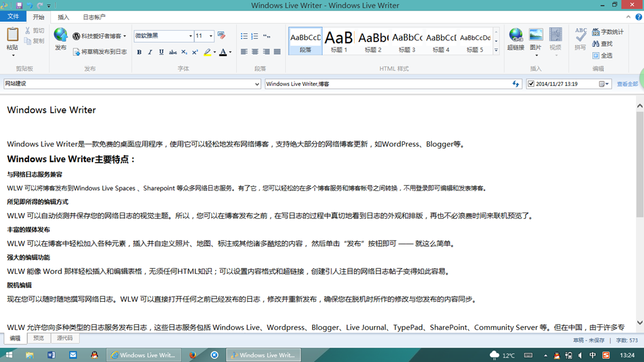The height and width of the screenshot is (362, 644).
Task: Expand the 网站建设 category dropdown
Action: point(257,84)
